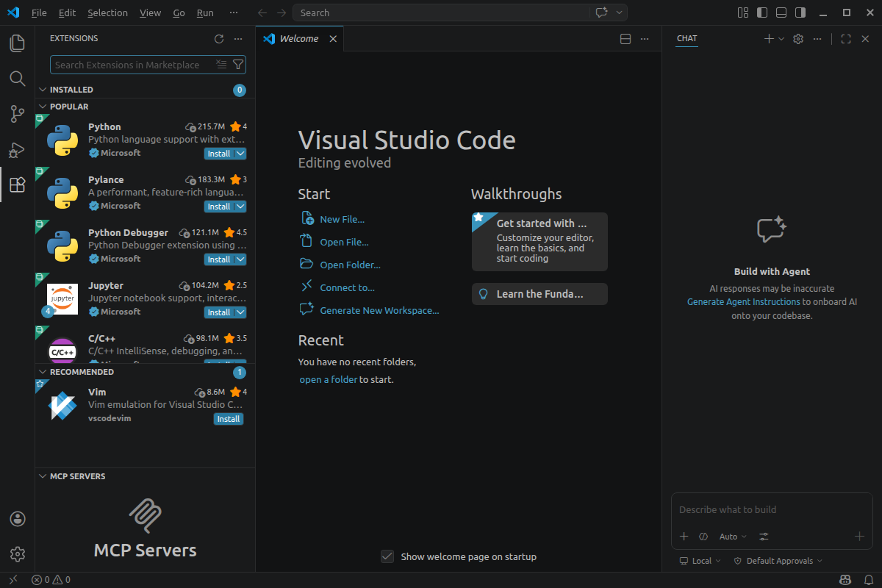Refresh the Extensions list
The height and width of the screenshot is (588, 882).
click(218, 39)
